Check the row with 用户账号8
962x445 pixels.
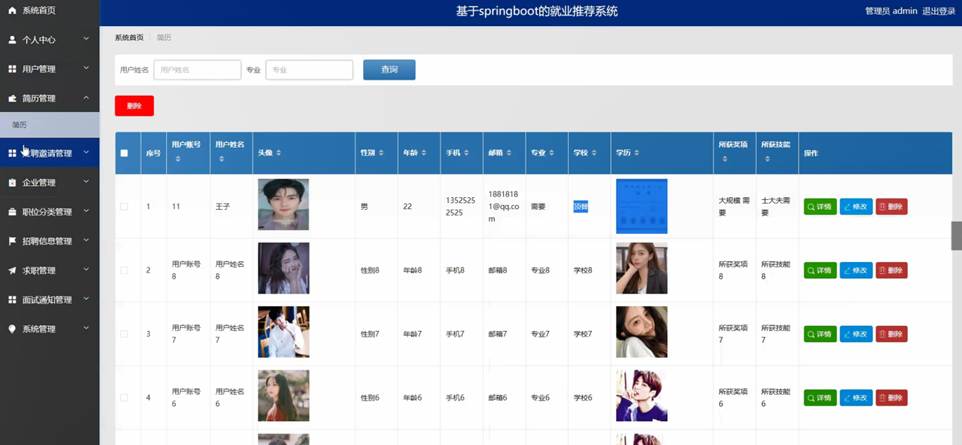pos(124,270)
